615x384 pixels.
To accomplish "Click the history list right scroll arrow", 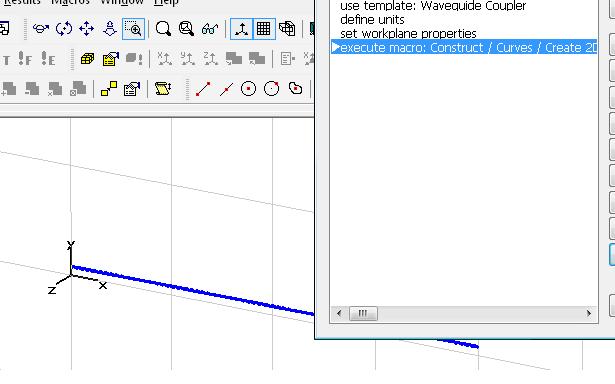I will 589,313.
